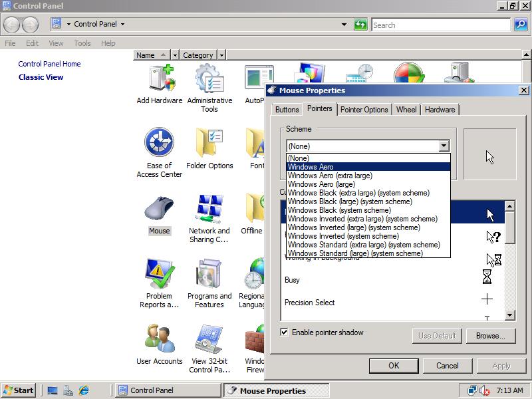Choose Windows Inverted (large) scheme
The width and height of the screenshot is (532, 399).
(368, 227)
